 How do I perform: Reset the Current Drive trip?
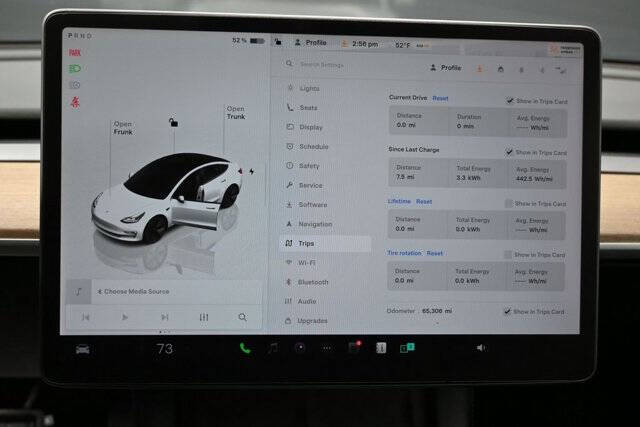tap(440, 98)
